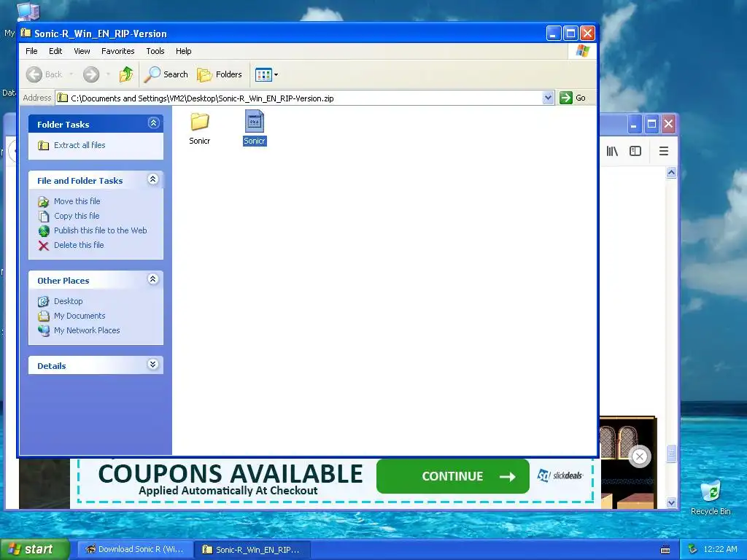
Task: Expand the address bar dropdown
Action: [548, 98]
